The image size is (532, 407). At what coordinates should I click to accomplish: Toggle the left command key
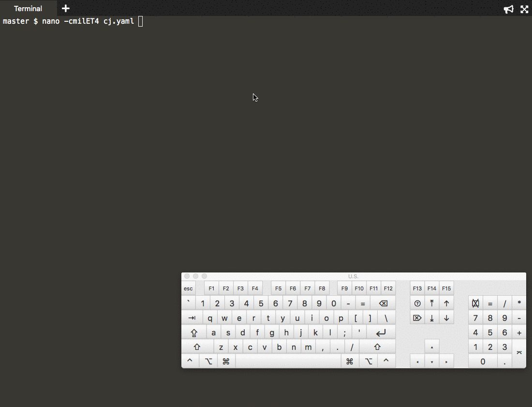pyautogui.click(x=226, y=362)
